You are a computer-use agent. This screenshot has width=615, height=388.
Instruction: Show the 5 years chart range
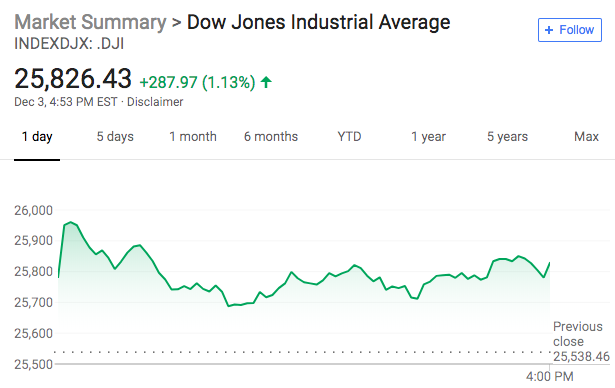(x=507, y=137)
